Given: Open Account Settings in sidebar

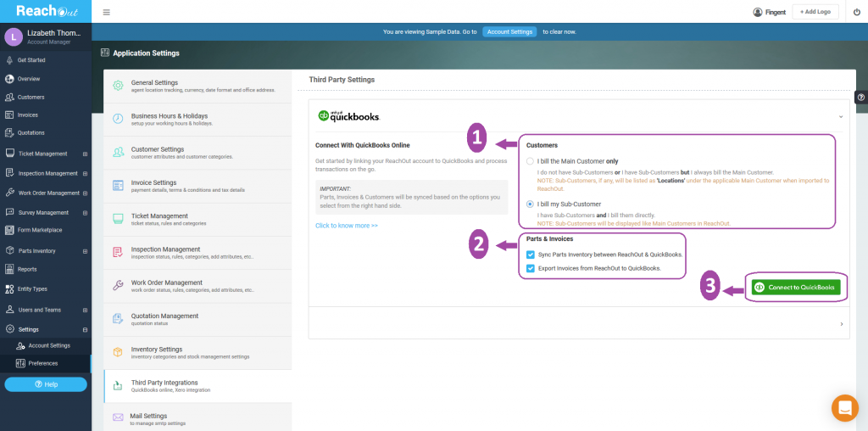Looking at the screenshot, I should coord(46,345).
